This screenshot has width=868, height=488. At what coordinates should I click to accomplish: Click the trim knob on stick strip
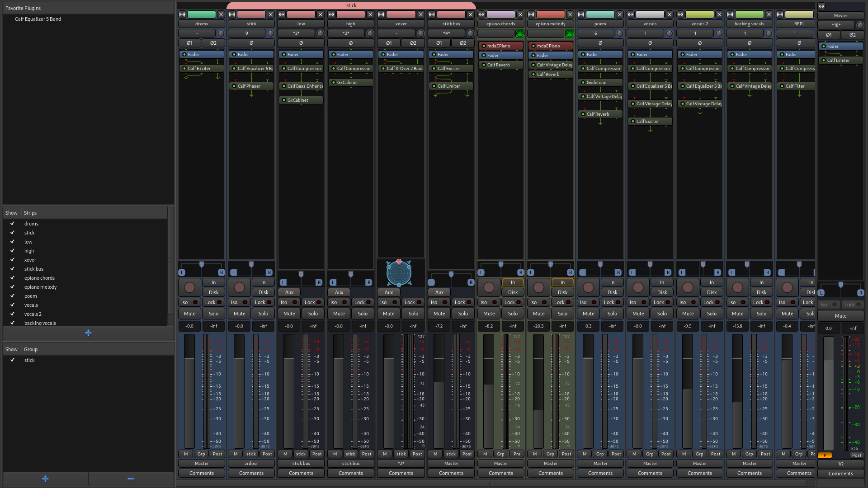point(270,33)
